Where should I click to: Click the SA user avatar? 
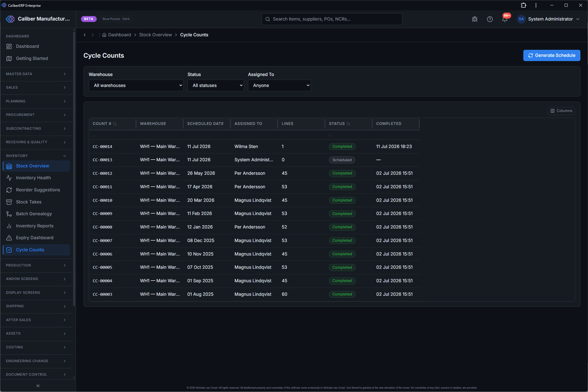click(521, 19)
